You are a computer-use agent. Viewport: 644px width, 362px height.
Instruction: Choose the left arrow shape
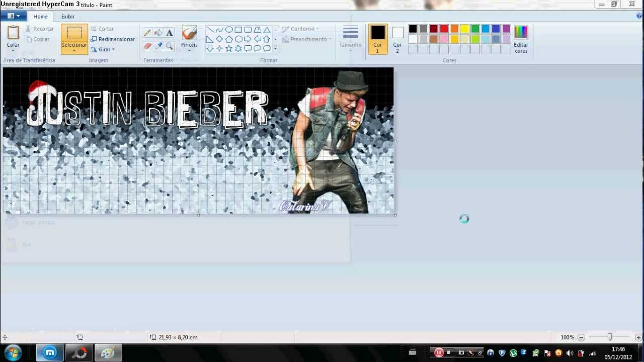click(x=258, y=39)
